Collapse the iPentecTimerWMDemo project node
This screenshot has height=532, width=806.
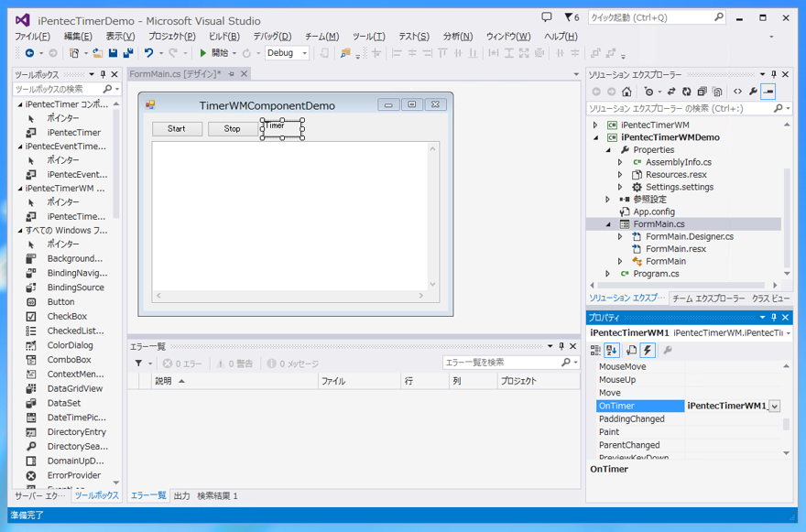coord(595,137)
